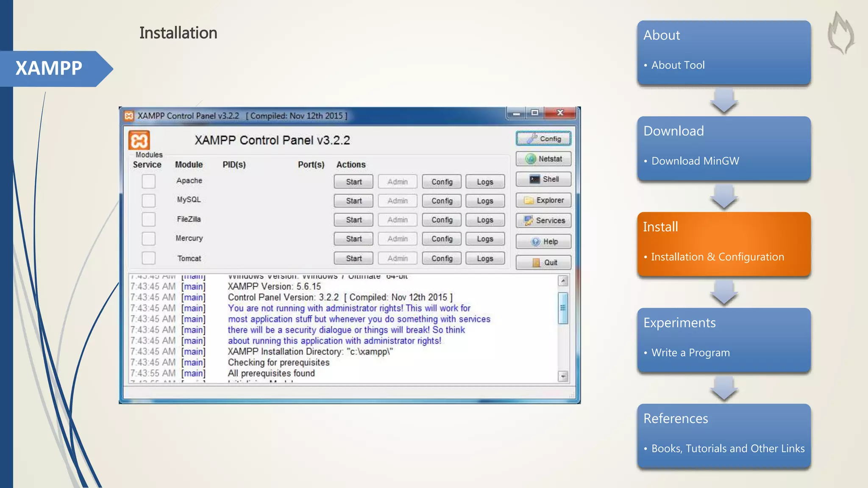Image resolution: width=868 pixels, height=488 pixels.
Task: Open the Services button
Action: [543, 220]
